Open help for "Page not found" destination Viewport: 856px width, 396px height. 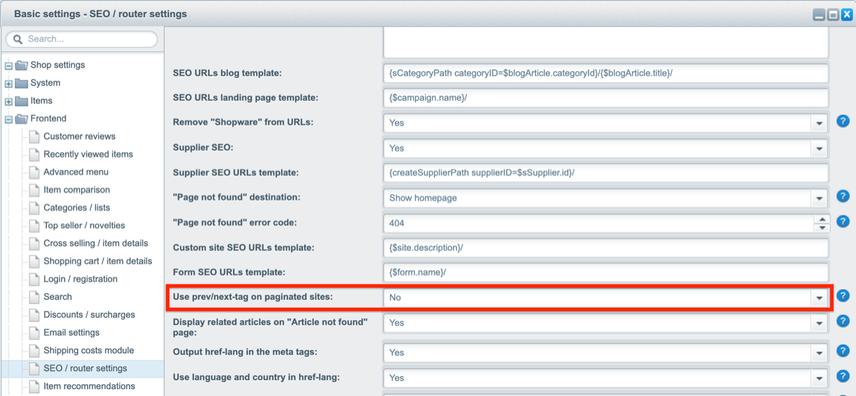pyautogui.click(x=843, y=197)
